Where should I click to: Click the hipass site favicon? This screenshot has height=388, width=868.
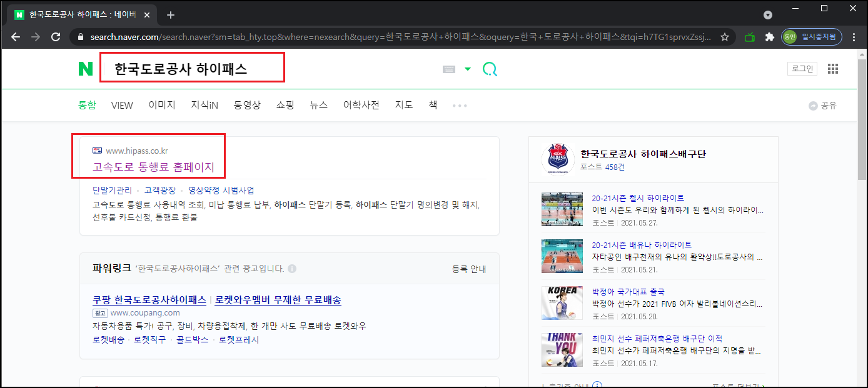tap(97, 151)
